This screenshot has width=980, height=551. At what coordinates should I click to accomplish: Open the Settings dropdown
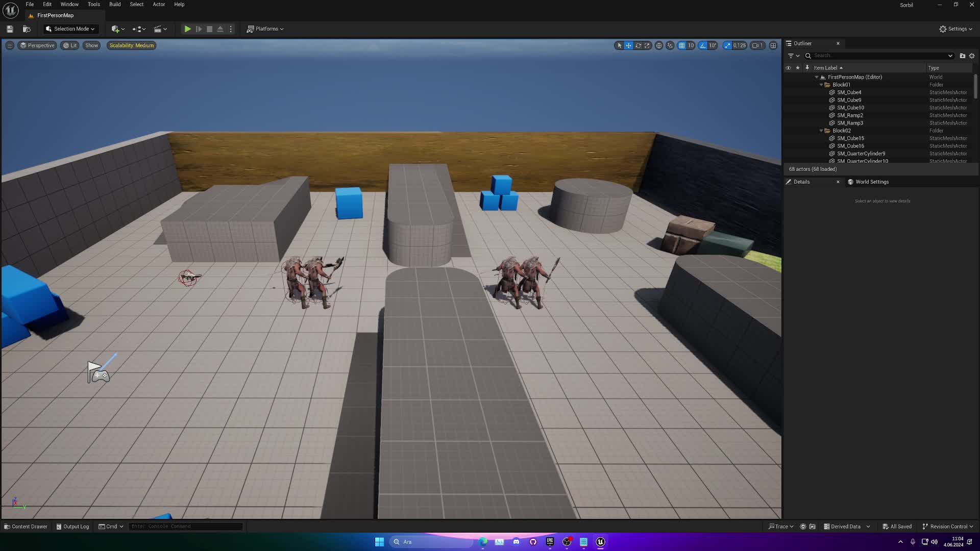(x=955, y=29)
